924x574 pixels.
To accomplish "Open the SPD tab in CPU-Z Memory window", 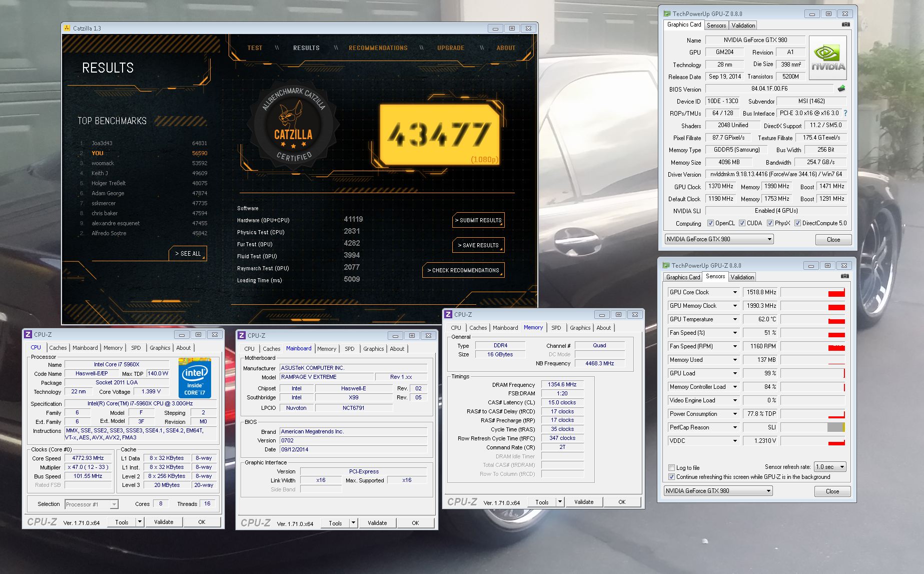I will point(556,328).
